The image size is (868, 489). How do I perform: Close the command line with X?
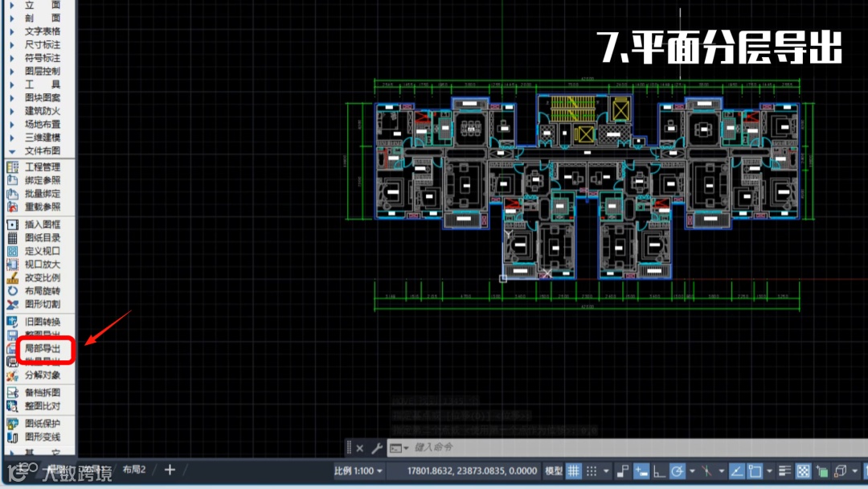point(360,448)
